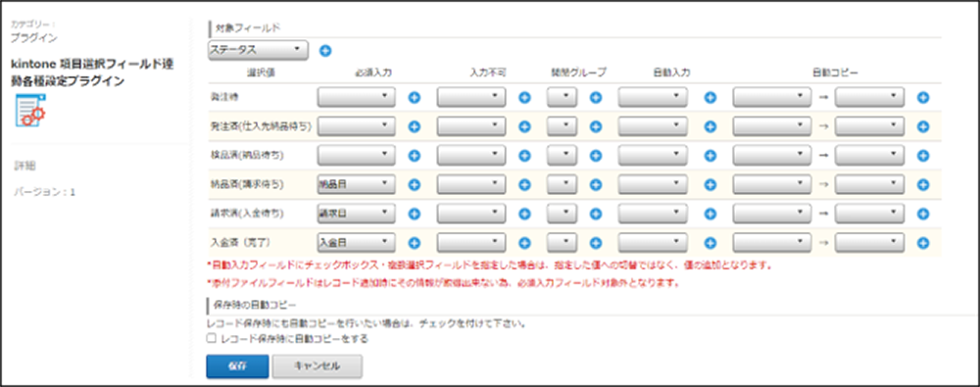Open the 自動入力 dropdown for 請求済(入金待ち)
Image resolution: width=980 pixels, height=387 pixels.
coord(653,214)
